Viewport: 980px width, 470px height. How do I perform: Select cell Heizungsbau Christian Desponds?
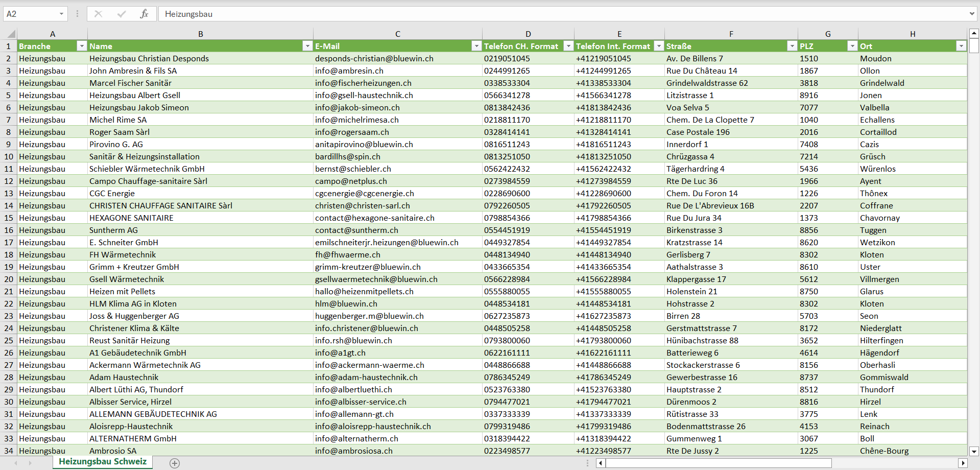click(x=201, y=58)
